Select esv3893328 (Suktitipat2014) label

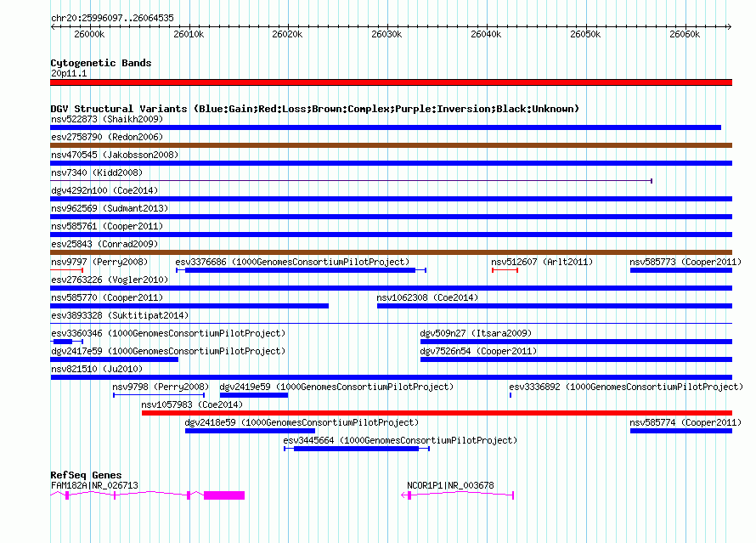[x=120, y=315]
